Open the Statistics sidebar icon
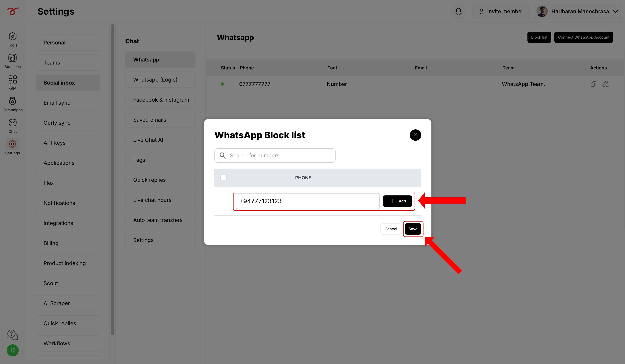This screenshot has width=625, height=364. [x=12, y=58]
